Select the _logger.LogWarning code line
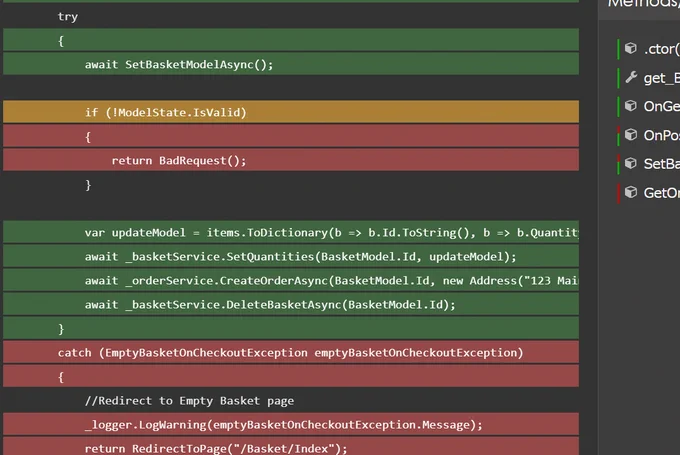The image size is (680, 455). [291, 424]
